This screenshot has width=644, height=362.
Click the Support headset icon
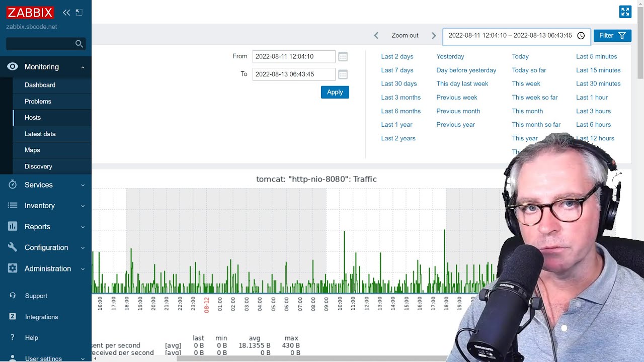[x=13, y=296]
